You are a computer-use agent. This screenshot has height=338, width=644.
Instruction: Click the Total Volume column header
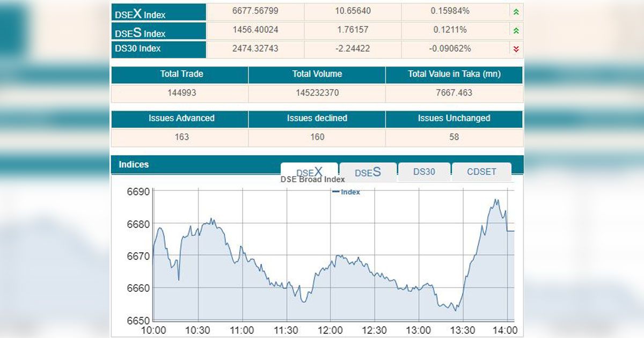tap(317, 74)
